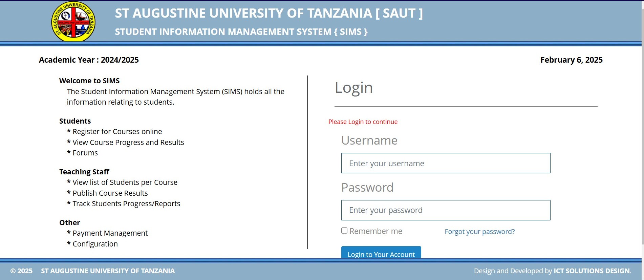
Task: Click Login to Your Account button
Action: tap(381, 253)
